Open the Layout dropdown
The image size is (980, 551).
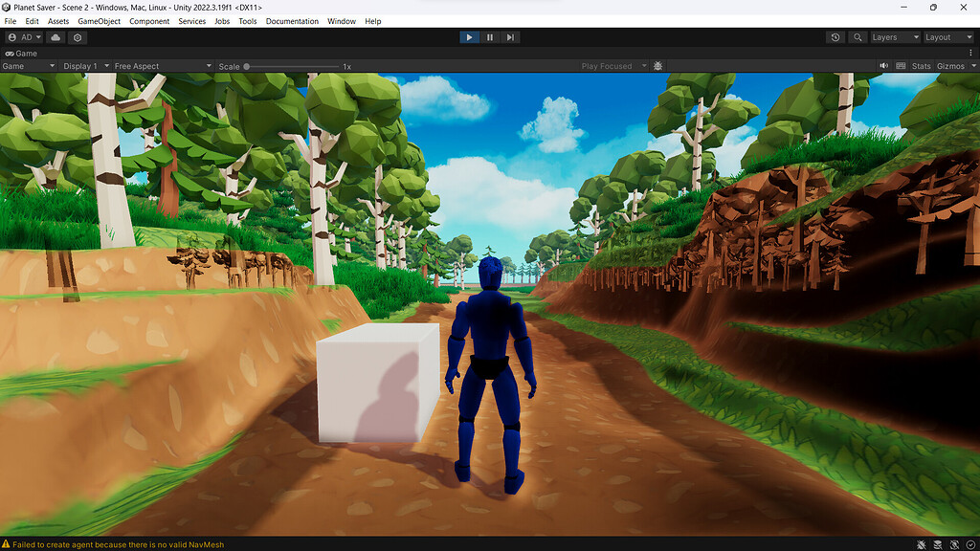pos(946,36)
